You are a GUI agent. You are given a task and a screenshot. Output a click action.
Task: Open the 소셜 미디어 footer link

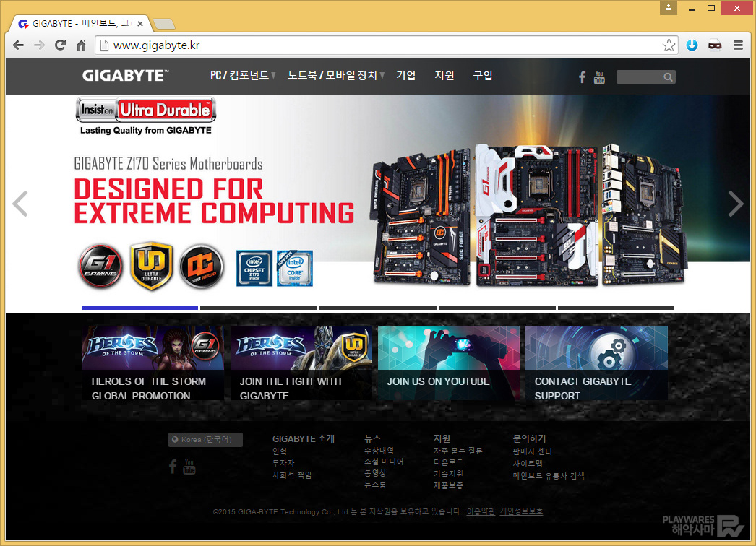tap(384, 461)
